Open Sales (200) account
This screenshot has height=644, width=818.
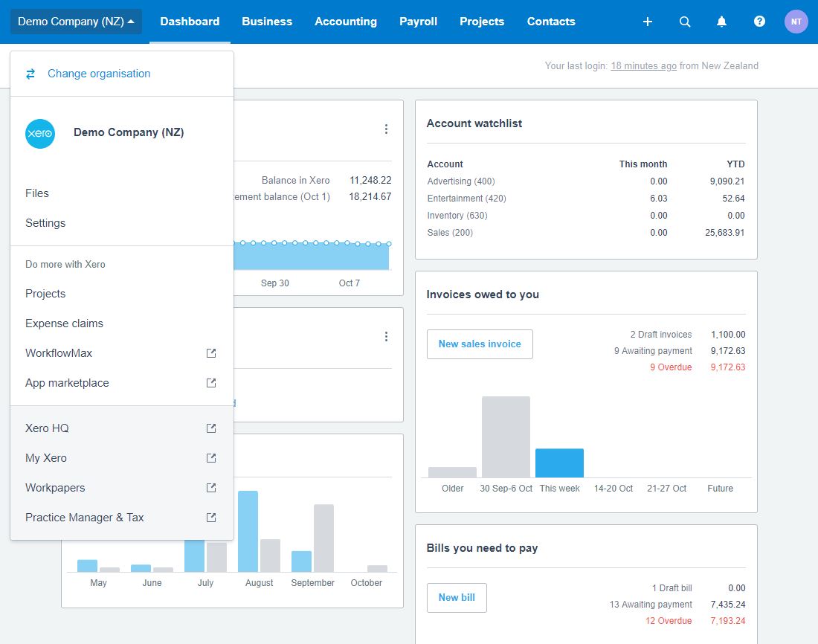click(x=450, y=233)
